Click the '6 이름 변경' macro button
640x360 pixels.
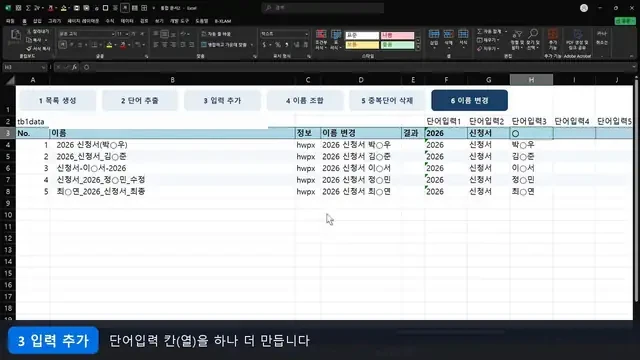click(x=469, y=100)
